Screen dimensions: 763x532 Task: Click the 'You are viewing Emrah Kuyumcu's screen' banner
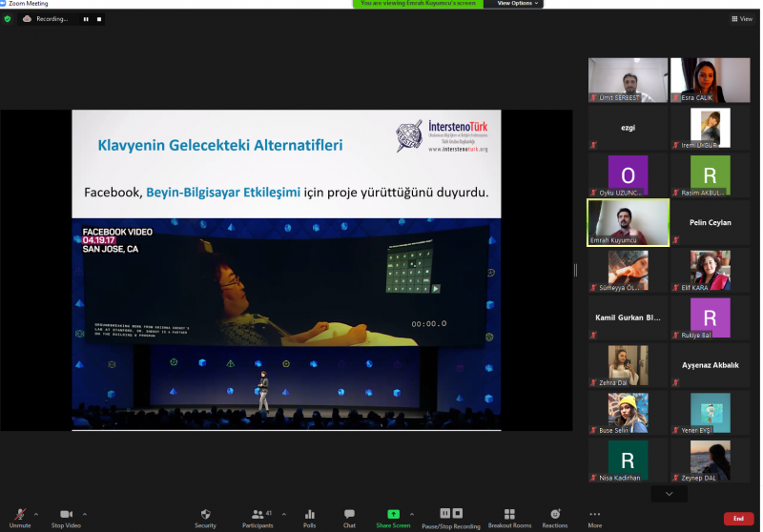pos(418,4)
